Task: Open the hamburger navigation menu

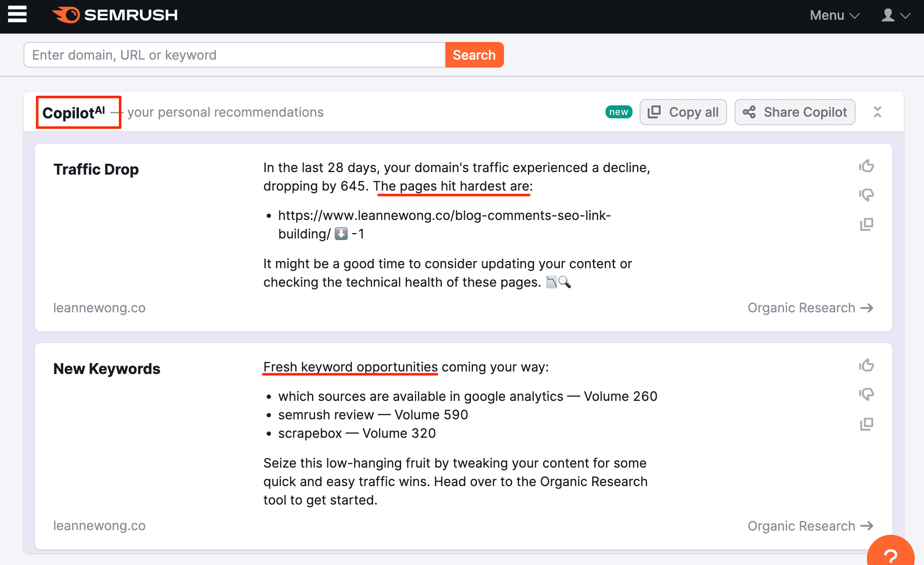Action: pyautogui.click(x=17, y=14)
